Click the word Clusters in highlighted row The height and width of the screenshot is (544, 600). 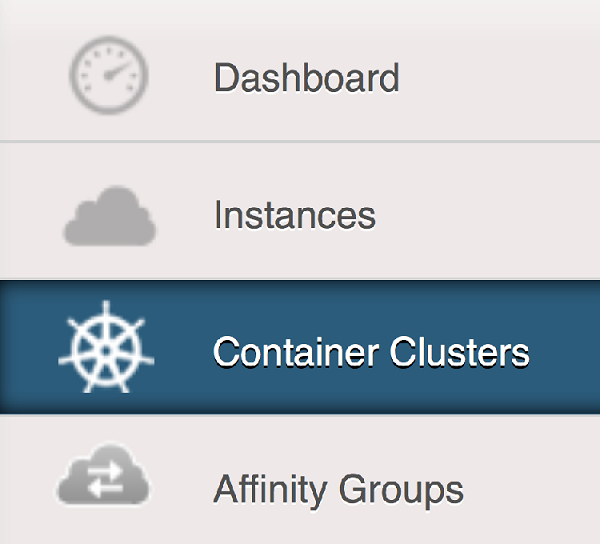[460, 352]
